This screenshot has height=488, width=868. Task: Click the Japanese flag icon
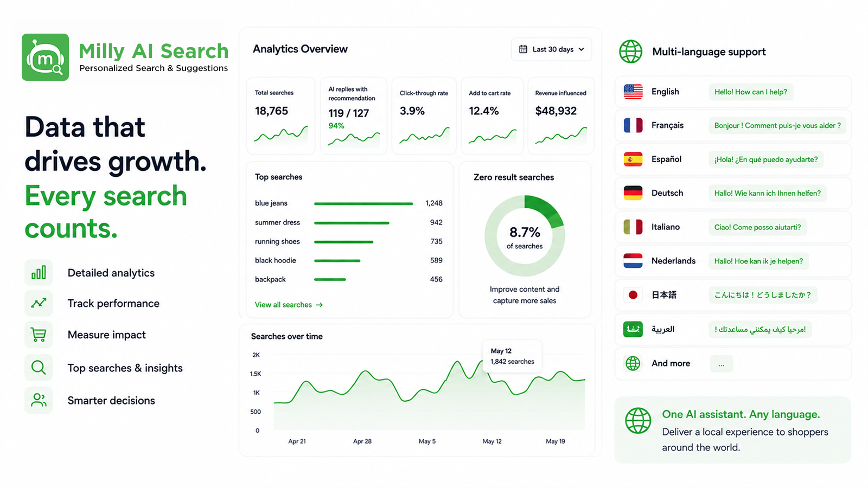[x=633, y=295]
